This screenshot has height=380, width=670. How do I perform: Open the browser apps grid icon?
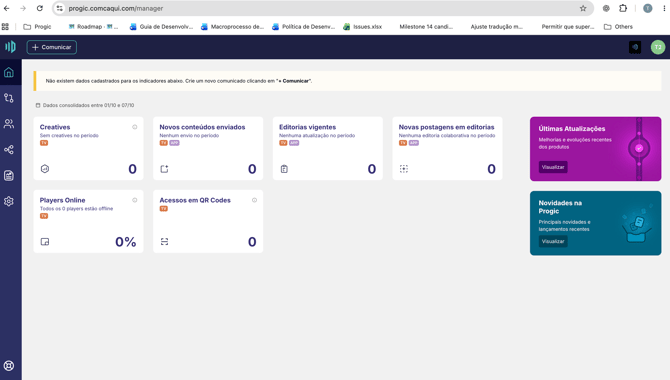[5, 27]
